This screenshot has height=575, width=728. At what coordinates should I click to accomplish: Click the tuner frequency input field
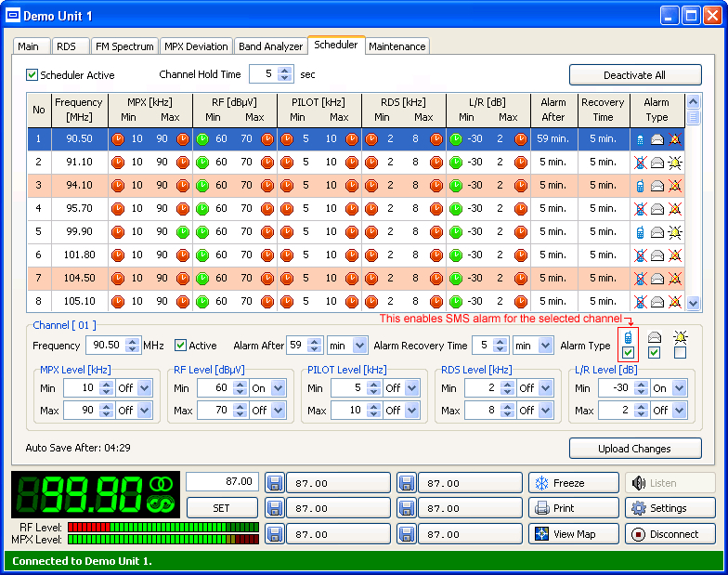point(223,482)
